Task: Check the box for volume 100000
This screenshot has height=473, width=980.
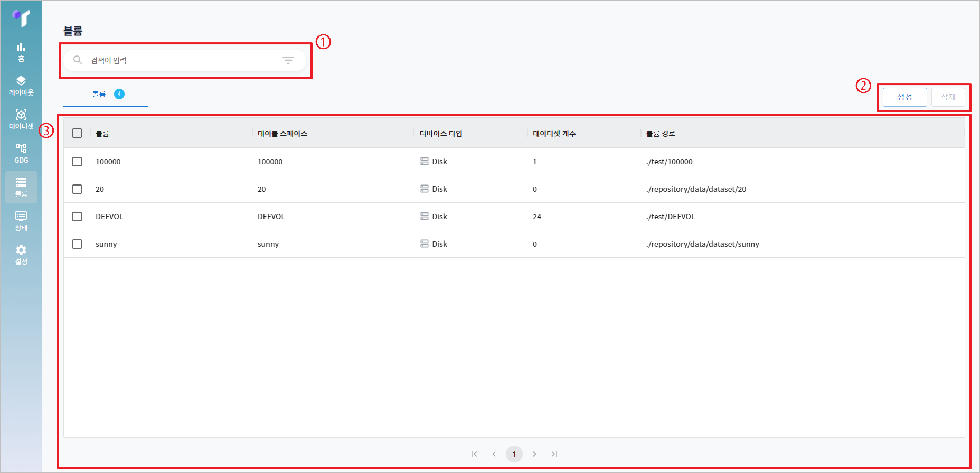Action: pos(77,162)
